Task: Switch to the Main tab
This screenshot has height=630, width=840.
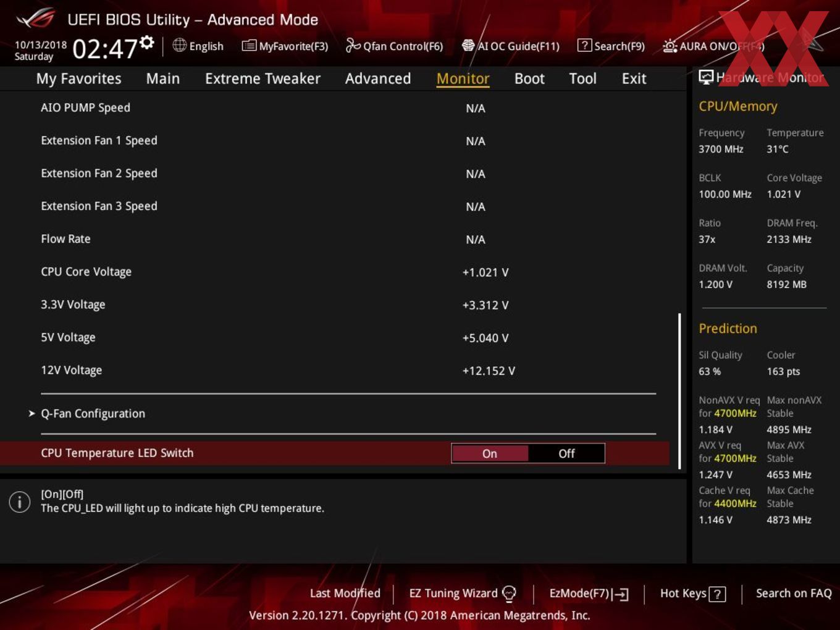Action: pyautogui.click(x=163, y=78)
